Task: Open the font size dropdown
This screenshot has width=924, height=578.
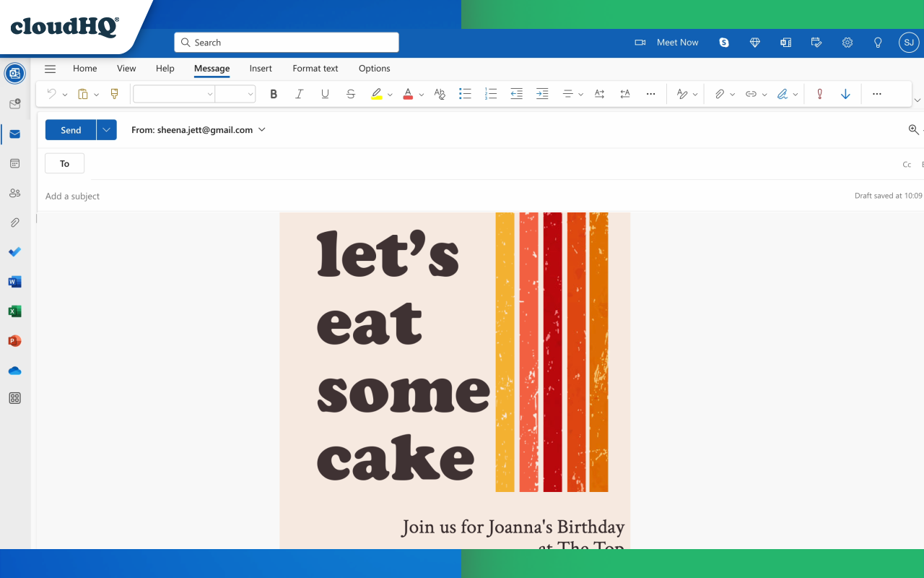Action: point(250,93)
